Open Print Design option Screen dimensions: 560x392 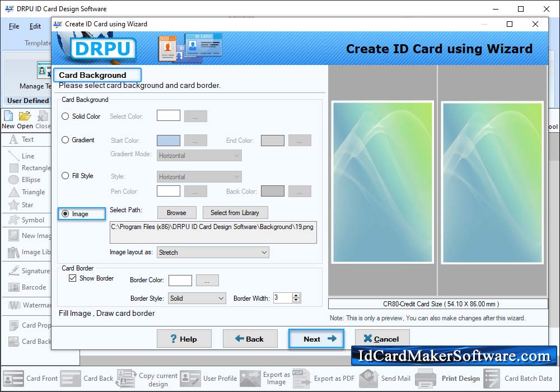coord(448,379)
